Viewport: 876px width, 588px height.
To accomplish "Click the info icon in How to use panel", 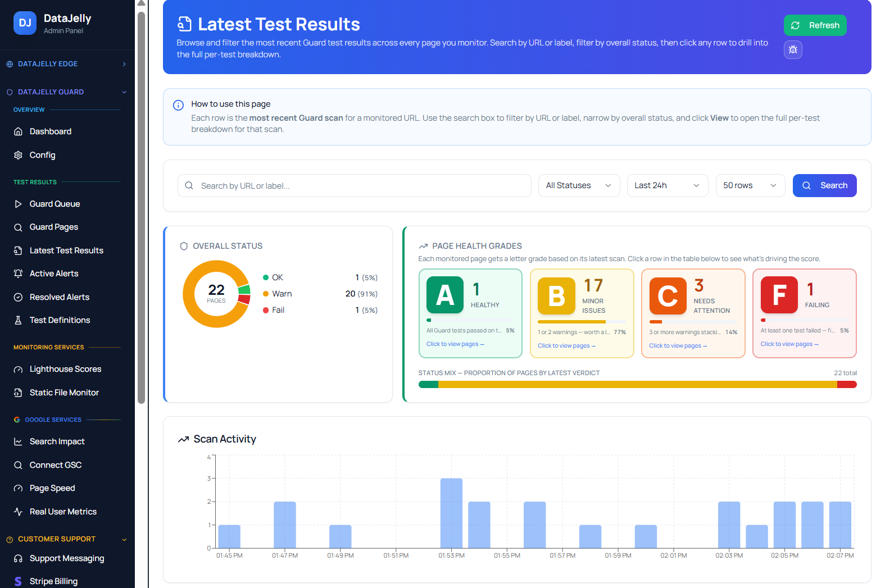I will 178,105.
